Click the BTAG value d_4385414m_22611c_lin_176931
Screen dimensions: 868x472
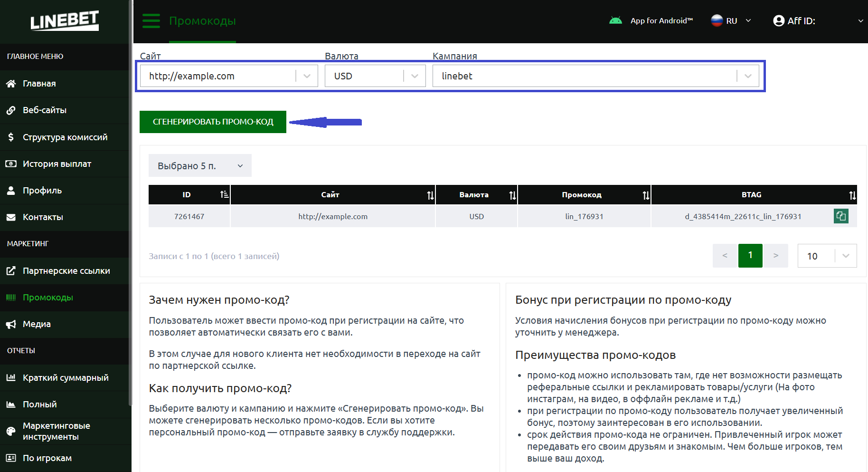[x=743, y=216]
